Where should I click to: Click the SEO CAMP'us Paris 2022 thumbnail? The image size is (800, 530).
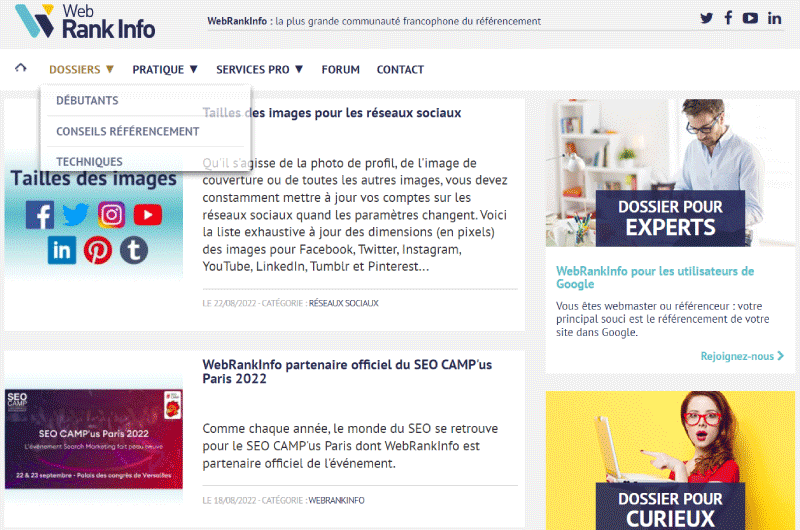(94, 439)
